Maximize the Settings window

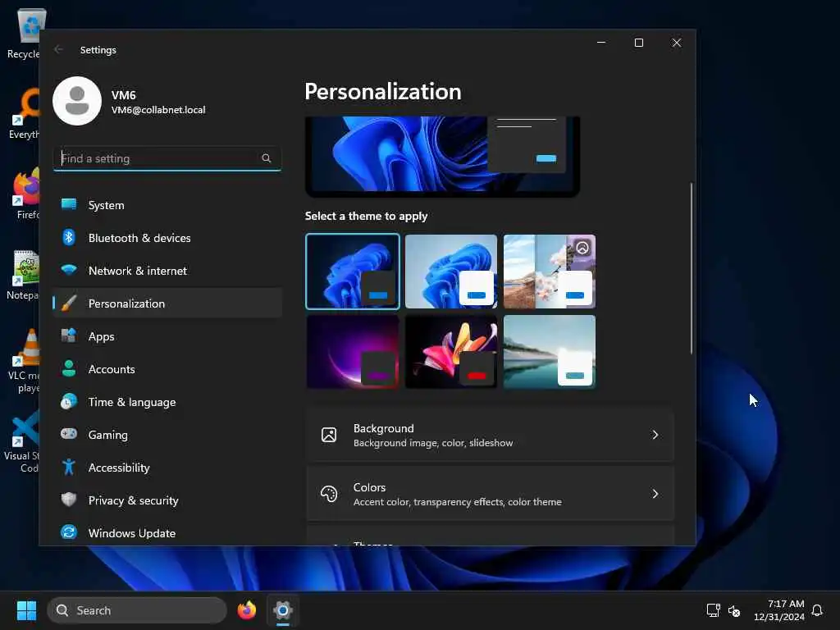click(638, 43)
